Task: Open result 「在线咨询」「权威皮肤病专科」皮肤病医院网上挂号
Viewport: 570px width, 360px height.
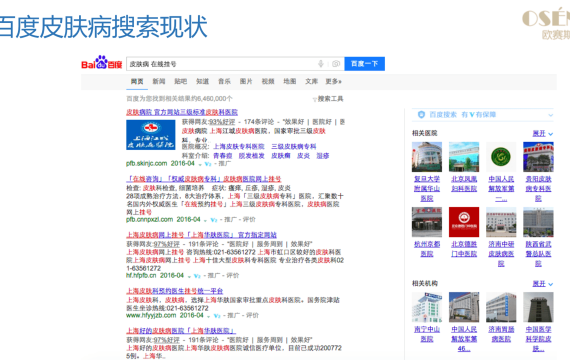Action: pyautogui.click(x=204, y=179)
